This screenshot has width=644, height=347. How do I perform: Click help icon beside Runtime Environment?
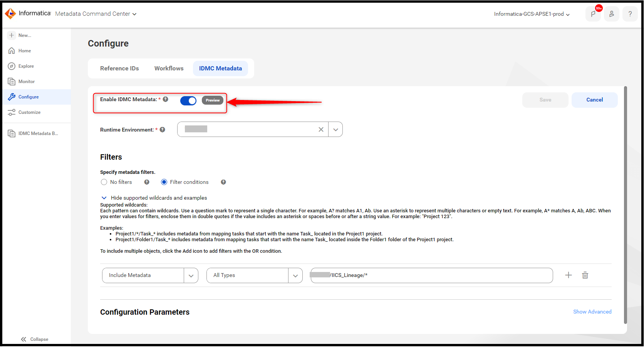click(163, 130)
